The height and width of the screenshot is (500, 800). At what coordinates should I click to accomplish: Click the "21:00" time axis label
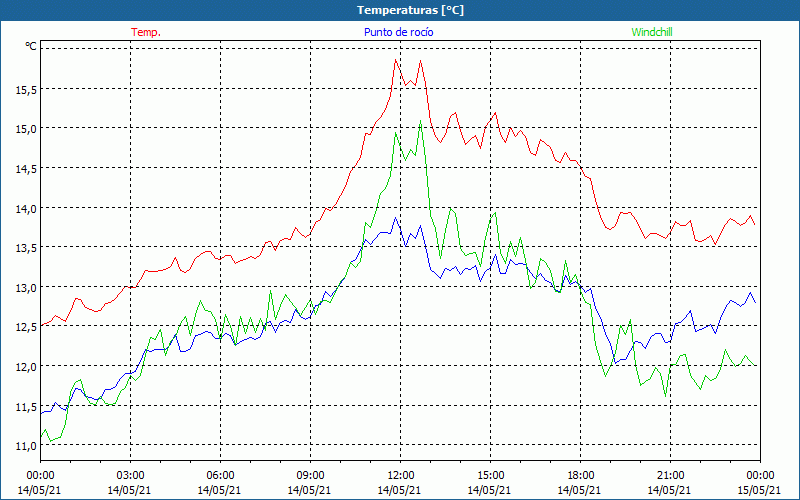click(x=670, y=475)
